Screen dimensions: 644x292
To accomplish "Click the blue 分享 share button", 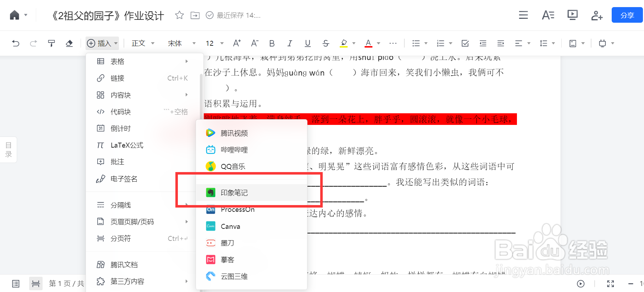I will click(627, 15).
